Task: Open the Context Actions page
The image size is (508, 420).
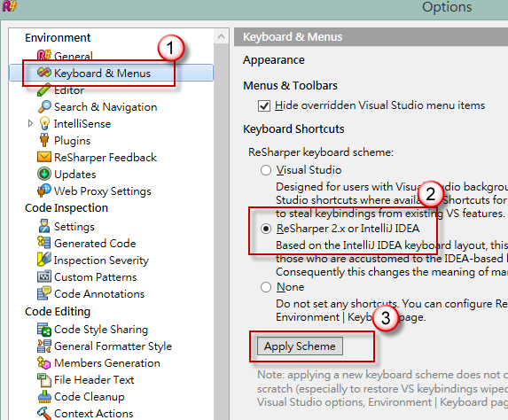Action: point(94,414)
